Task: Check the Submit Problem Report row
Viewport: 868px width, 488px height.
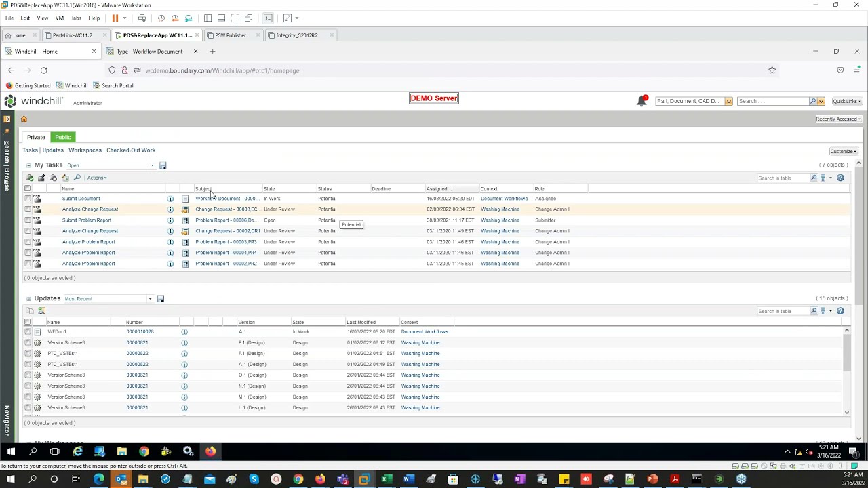Action: [28, 220]
